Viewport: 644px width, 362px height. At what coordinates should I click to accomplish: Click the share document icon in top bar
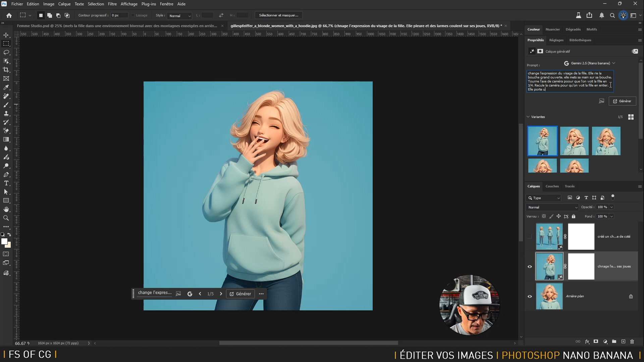[589, 15]
